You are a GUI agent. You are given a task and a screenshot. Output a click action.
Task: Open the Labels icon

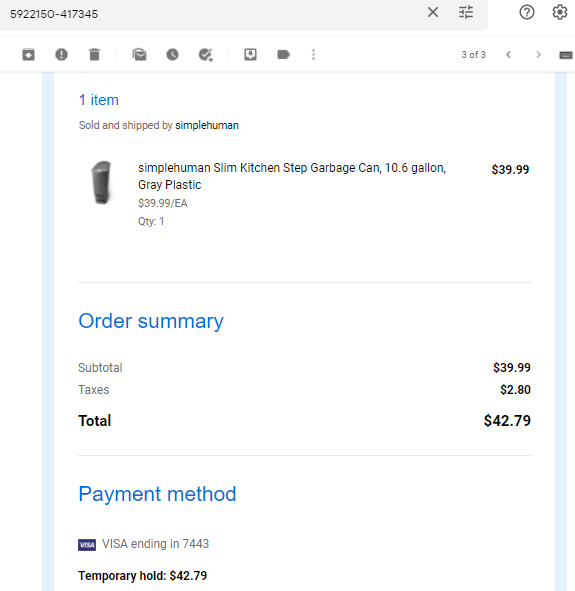coord(283,55)
